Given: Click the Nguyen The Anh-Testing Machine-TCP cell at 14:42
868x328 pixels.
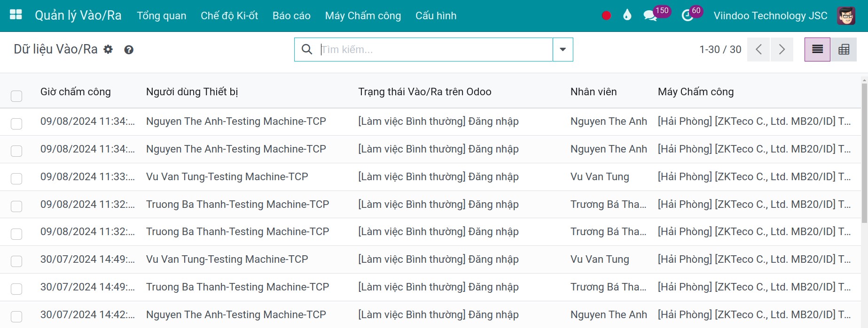Looking at the screenshot, I should click(x=236, y=314).
